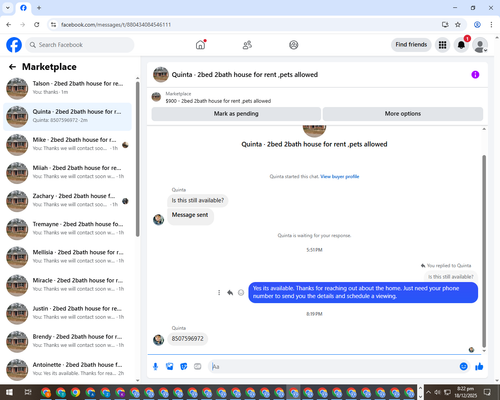Open the tab search dropdown arrow
The width and height of the screenshot is (500, 400).
pos(8,8)
